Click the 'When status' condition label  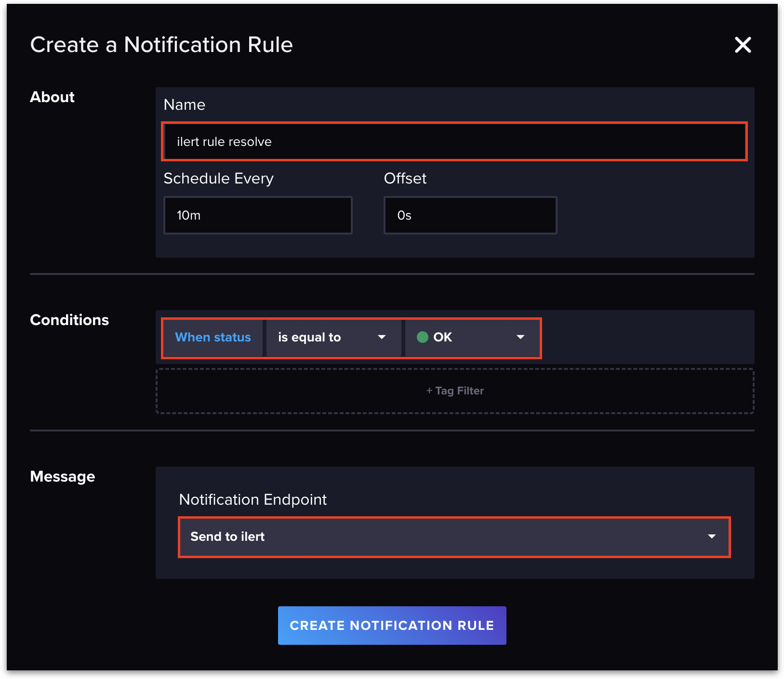(x=213, y=337)
